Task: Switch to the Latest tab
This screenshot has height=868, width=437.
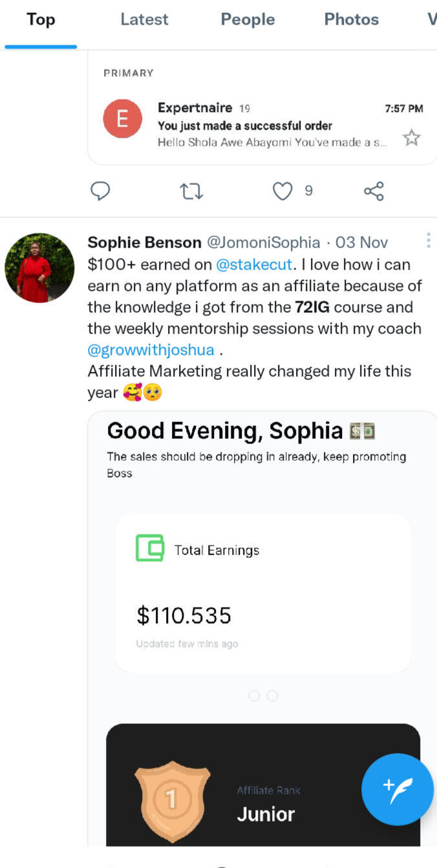Action: pyautogui.click(x=144, y=19)
